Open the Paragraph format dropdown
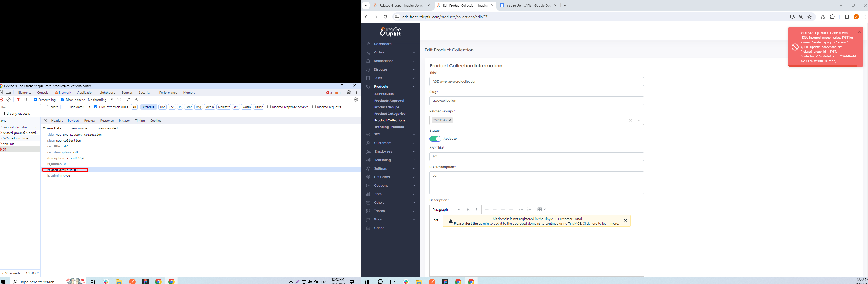This screenshot has width=868, height=284. pos(446,209)
